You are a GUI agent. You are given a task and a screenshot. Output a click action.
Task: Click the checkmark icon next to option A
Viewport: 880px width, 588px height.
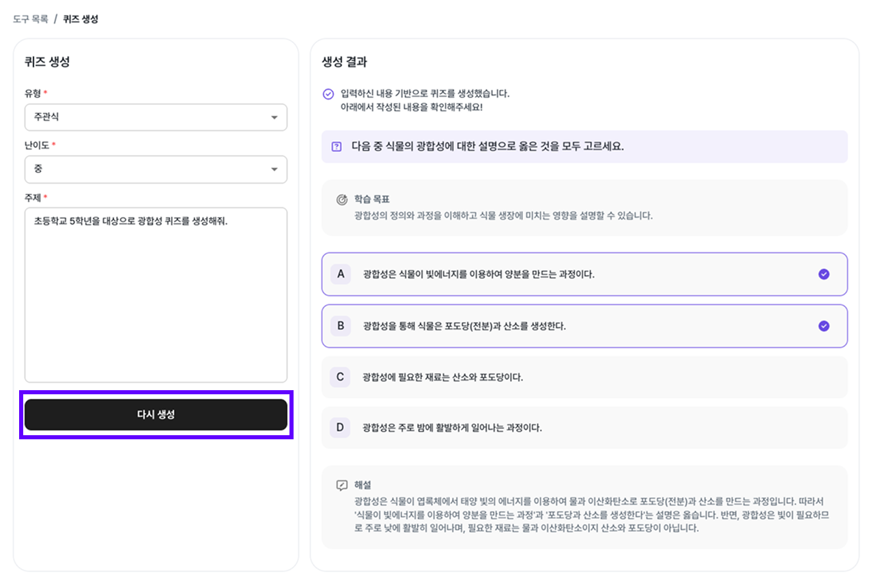[x=823, y=274]
